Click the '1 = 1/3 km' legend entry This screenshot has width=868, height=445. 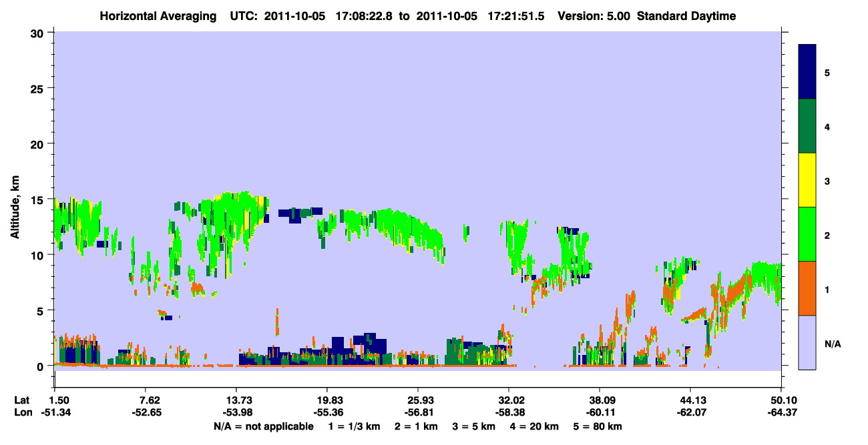(354, 426)
